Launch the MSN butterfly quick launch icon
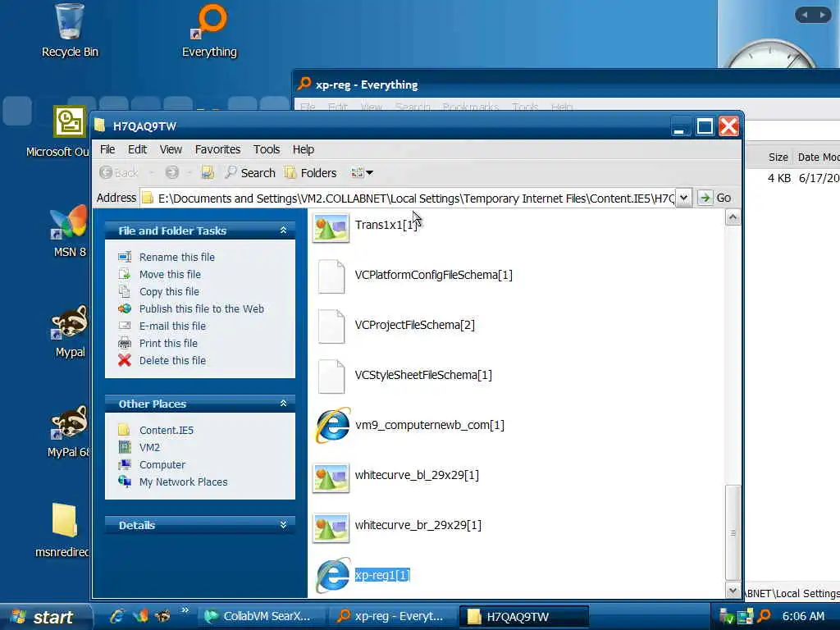Screen dimensions: 840x630 pos(139,617)
